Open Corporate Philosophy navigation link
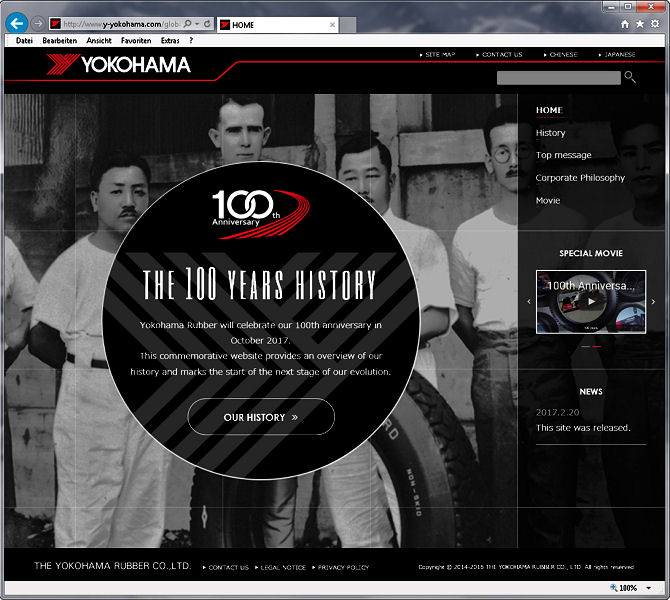The height and width of the screenshot is (600, 670). [580, 178]
